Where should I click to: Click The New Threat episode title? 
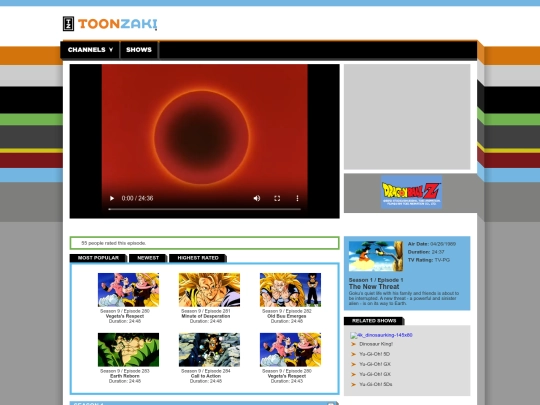[x=374, y=287]
